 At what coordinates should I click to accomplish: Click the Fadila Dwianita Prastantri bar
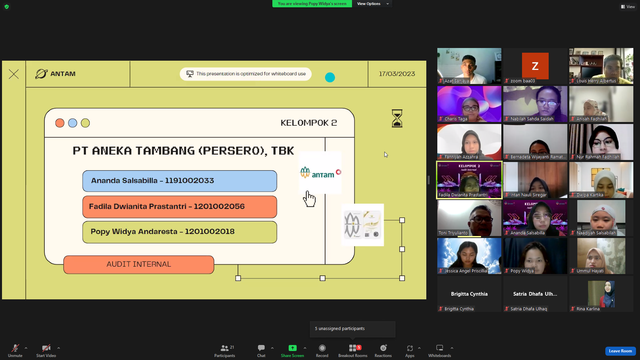[180, 207]
